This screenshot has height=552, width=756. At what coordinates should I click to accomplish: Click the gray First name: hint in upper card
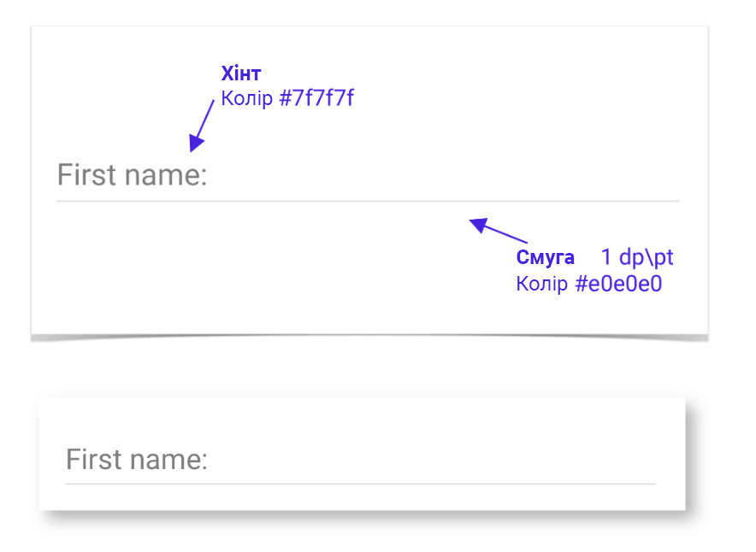coord(132,174)
